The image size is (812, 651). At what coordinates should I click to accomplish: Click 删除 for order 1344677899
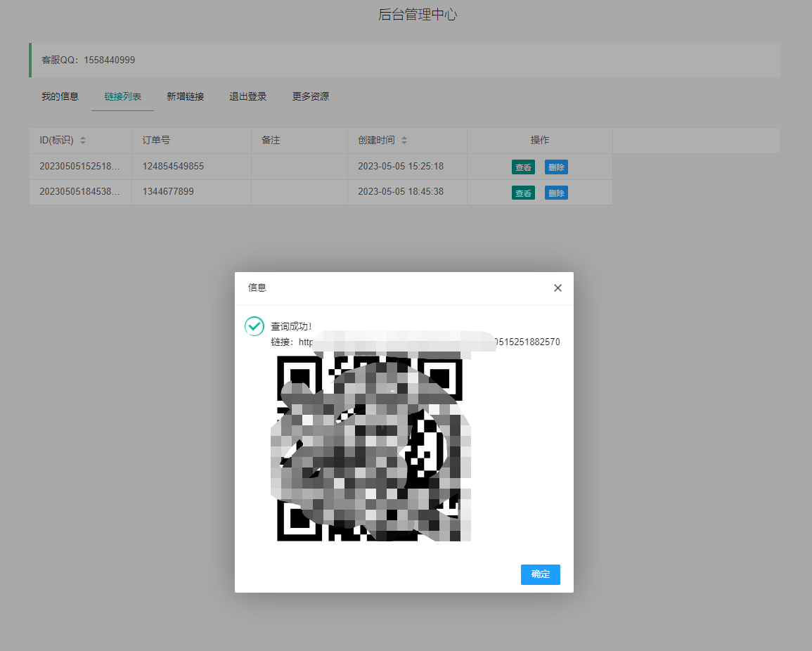tap(556, 192)
